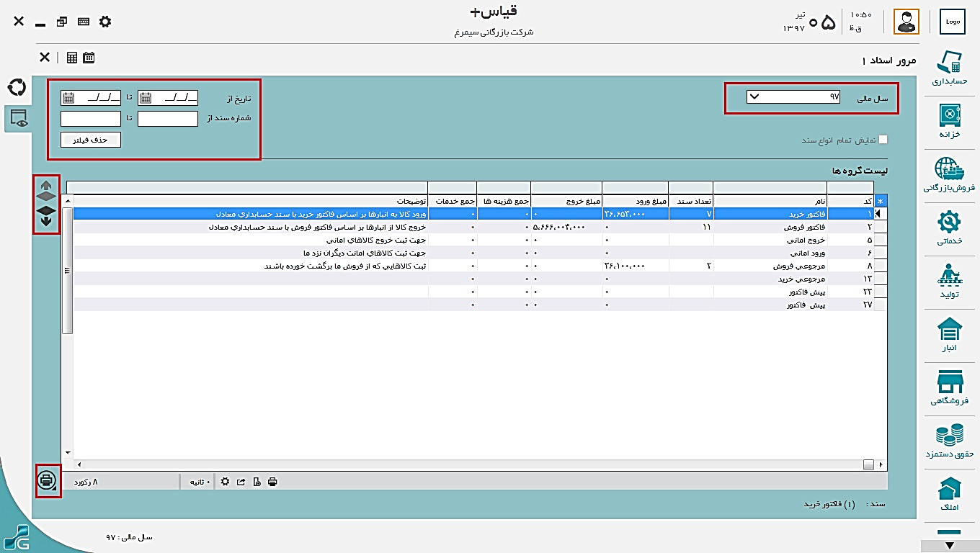This screenshot has width=980, height=553.
Task: Click the export share icon in grid footer
Action: point(241,482)
